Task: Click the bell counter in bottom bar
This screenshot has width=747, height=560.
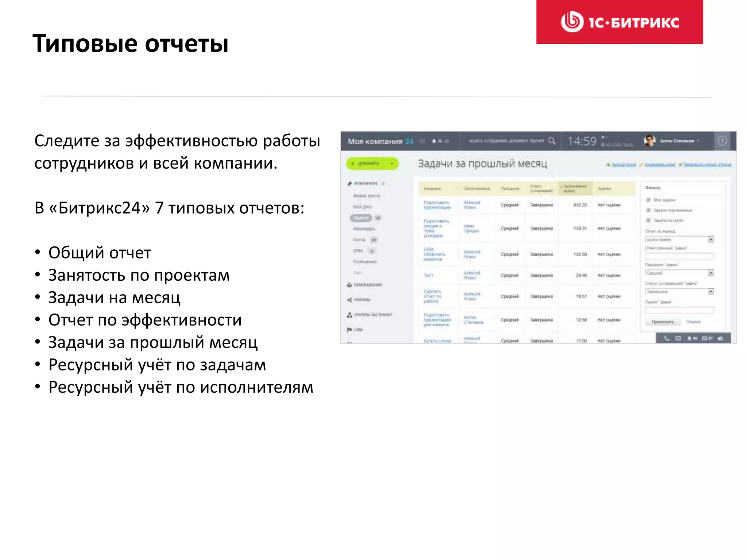Action: click(692, 338)
